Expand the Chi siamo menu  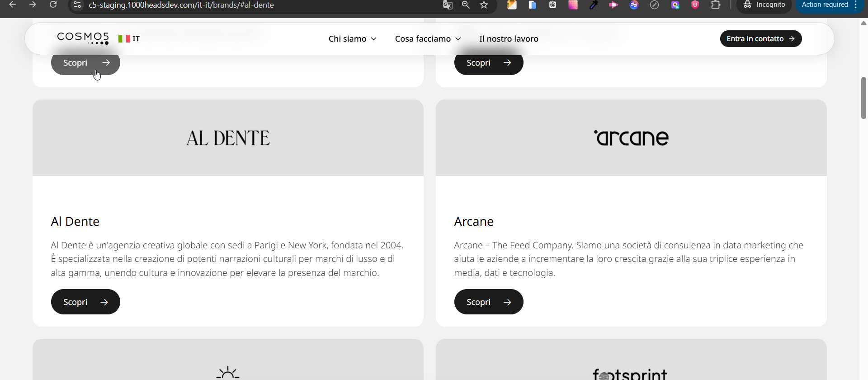(x=353, y=39)
